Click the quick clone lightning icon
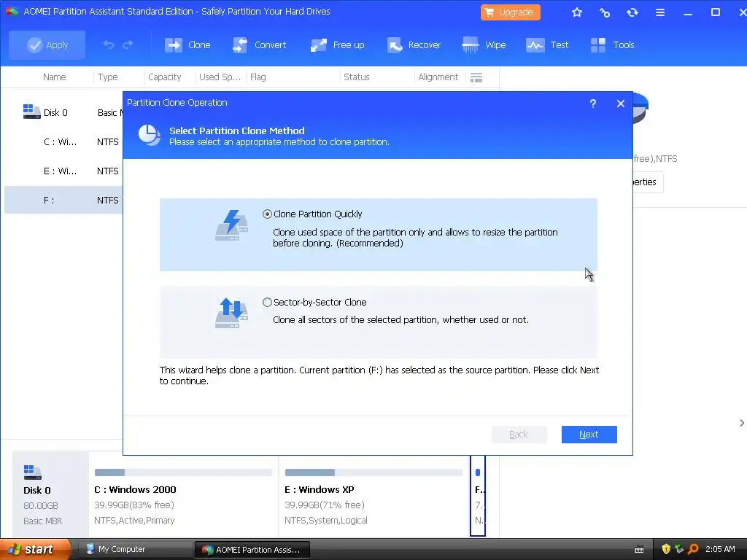The height and width of the screenshot is (560, 747). coord(231,225)
